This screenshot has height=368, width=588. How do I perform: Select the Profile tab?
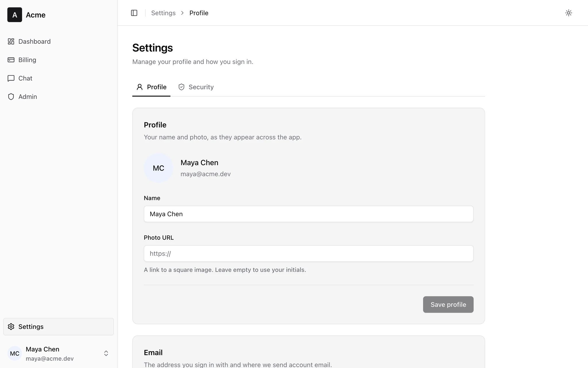tap(151, 87)
